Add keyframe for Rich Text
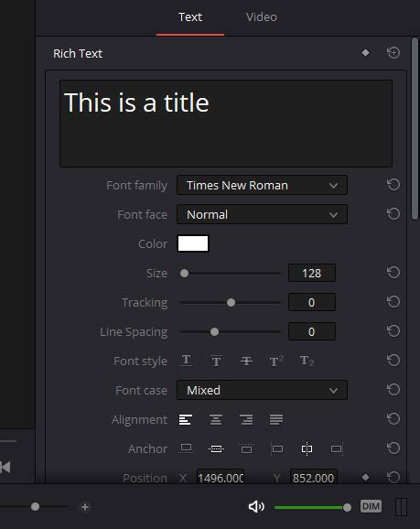 click(x=365, y=53)
